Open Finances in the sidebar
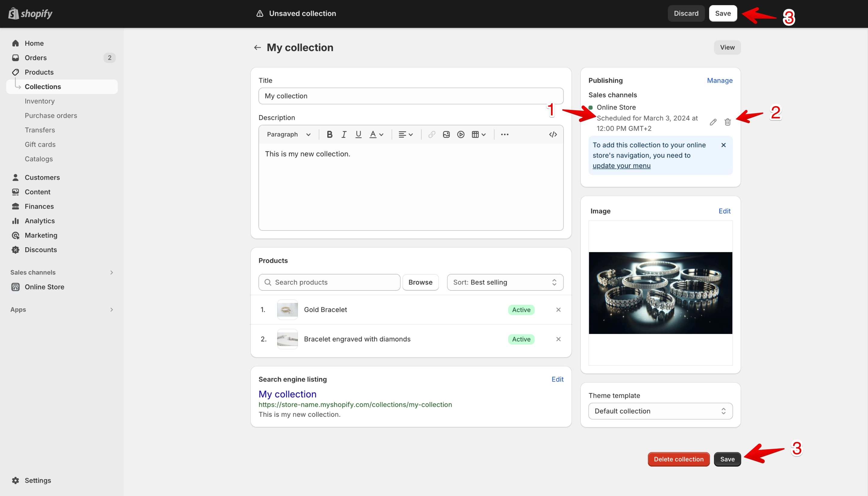The width and height of the screenshot is (868, 496). coord(62,206)
